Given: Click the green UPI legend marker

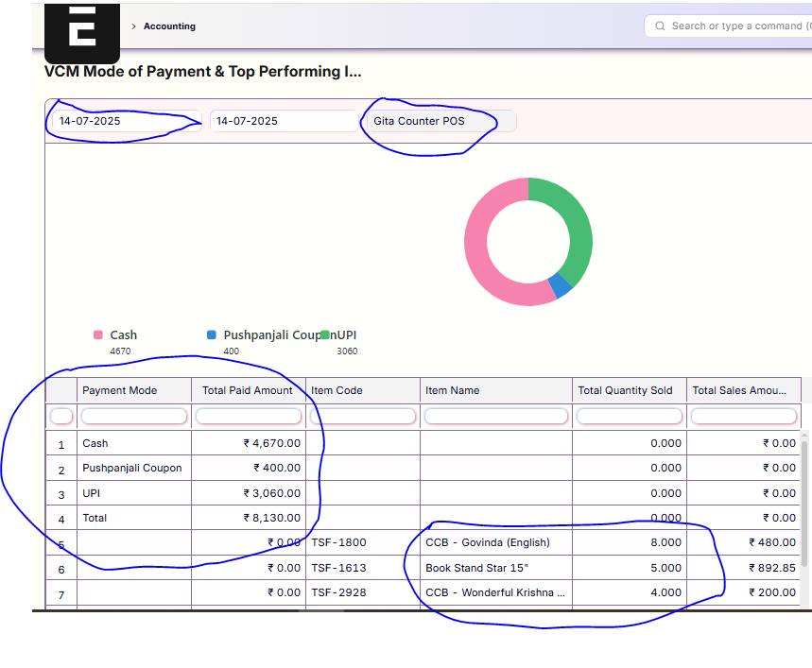Looking at the screenshot, I should (x=325, y=335).
